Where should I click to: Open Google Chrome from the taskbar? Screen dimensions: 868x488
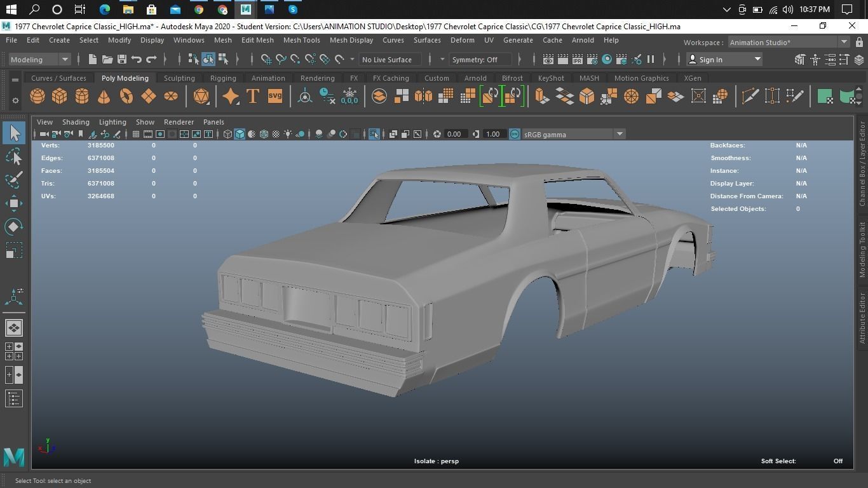pyautogui.click(x=199, y=10)
